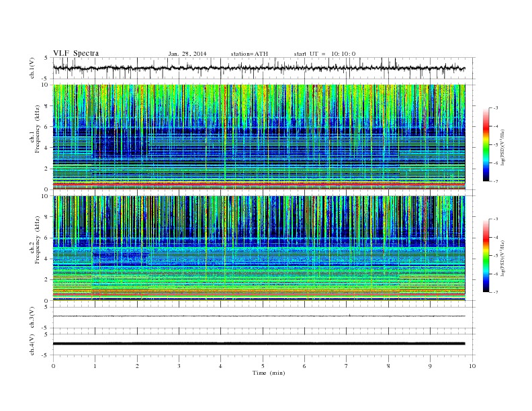Click the time axis tick label '10'
This screenshot has width=532, height=411.
pos(472,366)
